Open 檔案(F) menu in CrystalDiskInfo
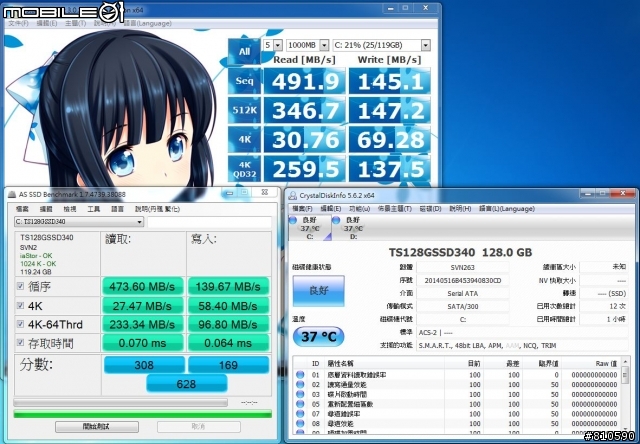640x444 pixels. pyautogui.click(x=302, y=209)
